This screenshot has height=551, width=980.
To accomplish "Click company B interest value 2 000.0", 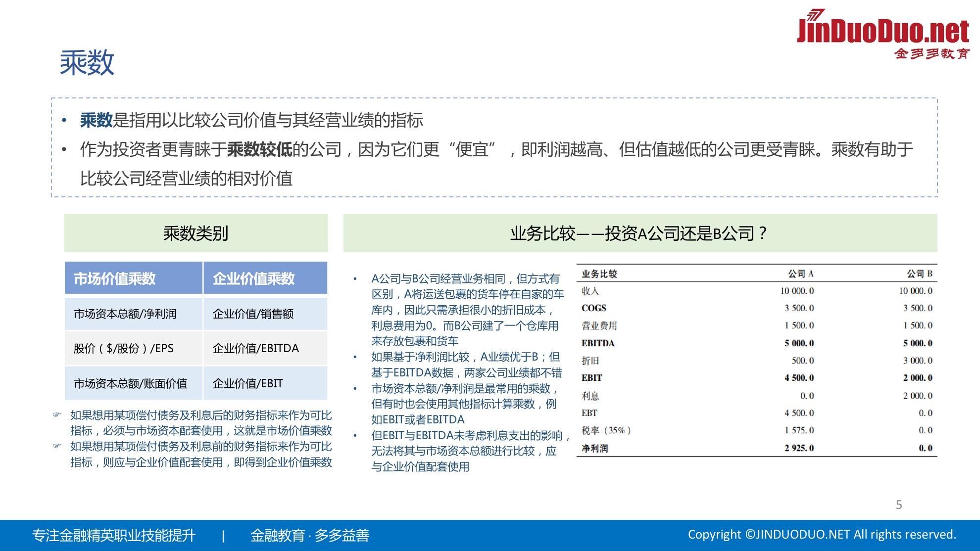I will (x=918, y=396).
